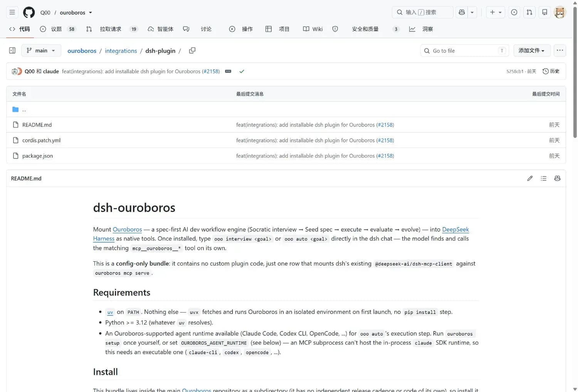Screen dimensions: 578x392
Task: Click the three-dot more options button
Action: (560, 50)
